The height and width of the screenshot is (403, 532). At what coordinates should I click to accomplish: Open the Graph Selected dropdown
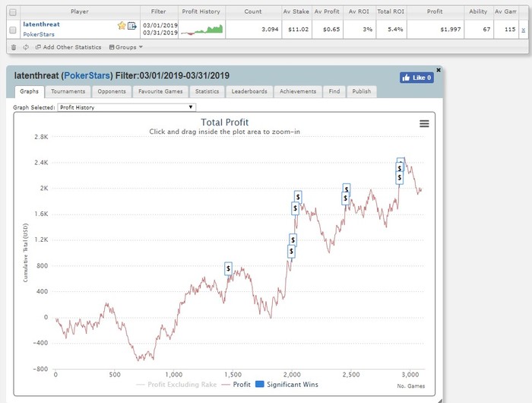[127, 107]
